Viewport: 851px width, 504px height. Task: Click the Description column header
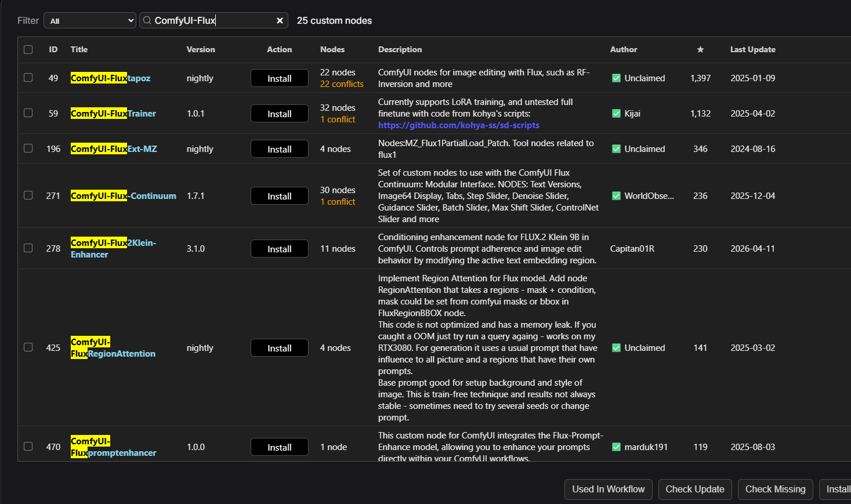pos(400,49)
